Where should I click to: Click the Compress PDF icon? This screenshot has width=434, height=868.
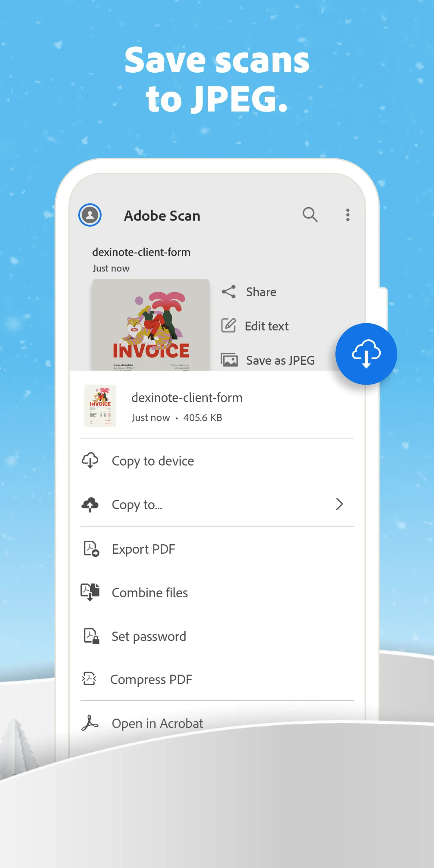(x=89, y=679)
